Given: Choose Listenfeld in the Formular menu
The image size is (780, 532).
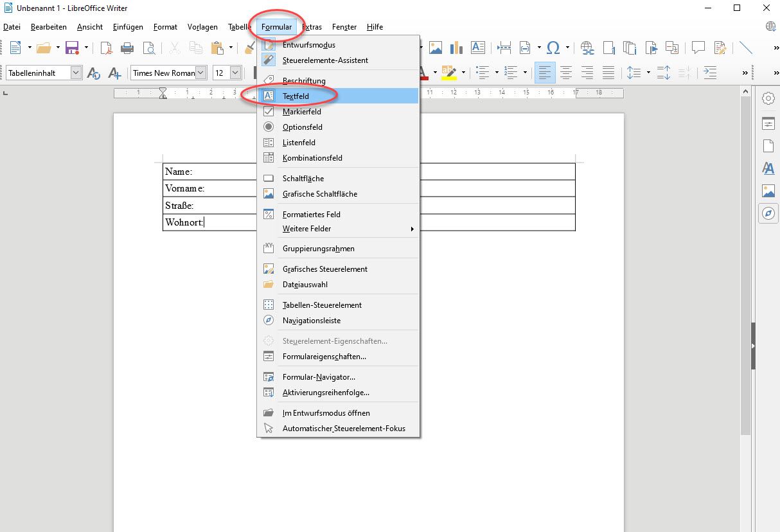Looking at the screenshot, I should pos(338,143).
